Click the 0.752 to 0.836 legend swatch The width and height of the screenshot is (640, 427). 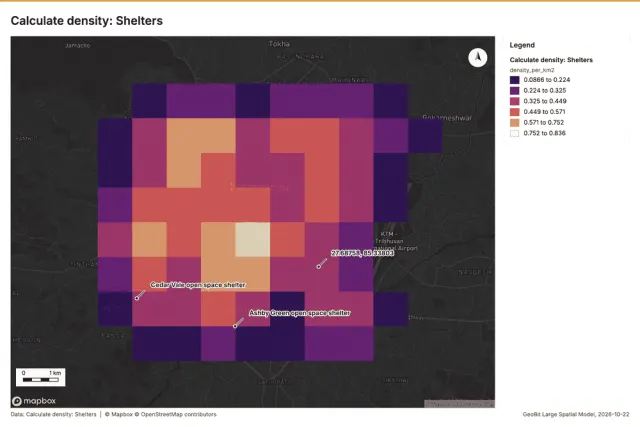click(514, 133)
